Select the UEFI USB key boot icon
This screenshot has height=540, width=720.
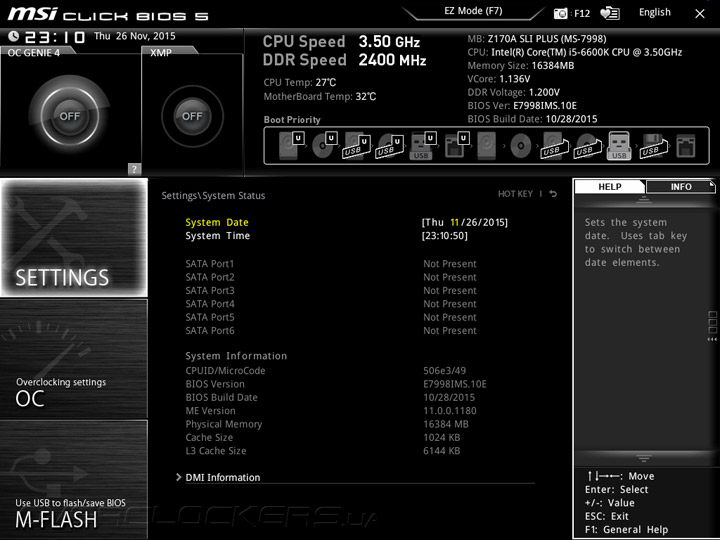422,146
